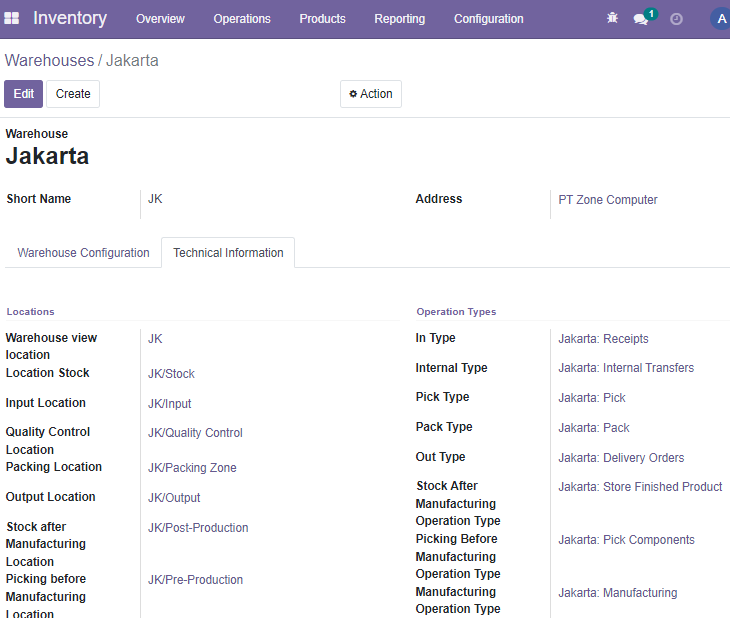Viewport: 730px width, 618px height.
Task: Switch to Warehouse Configuration tab
Action: 83,253
